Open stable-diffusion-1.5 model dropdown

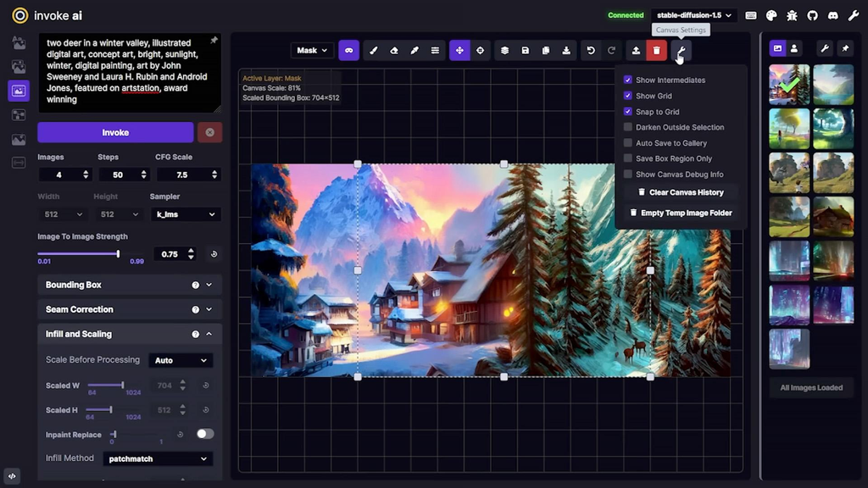694,15
